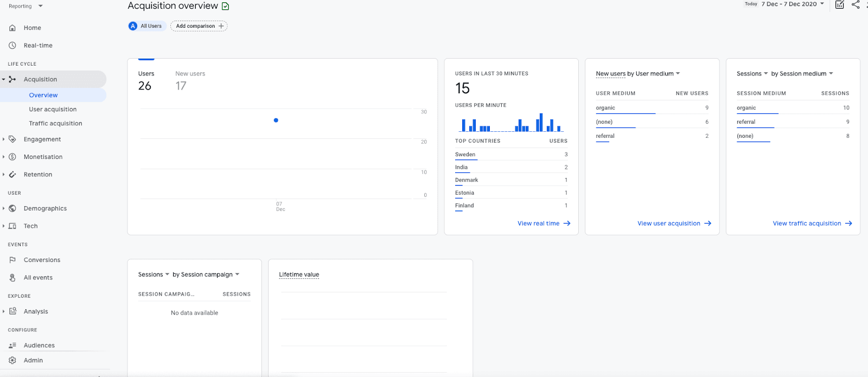Open the date range dropdown

tap(793, 4)
